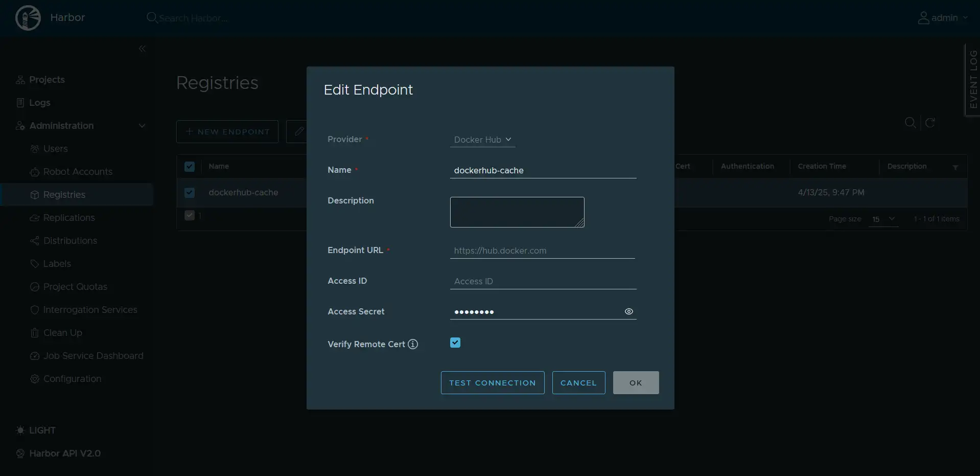Click the TEST CONNECTION button
This screenshot has height=476, width=980.
pos(492,382)
